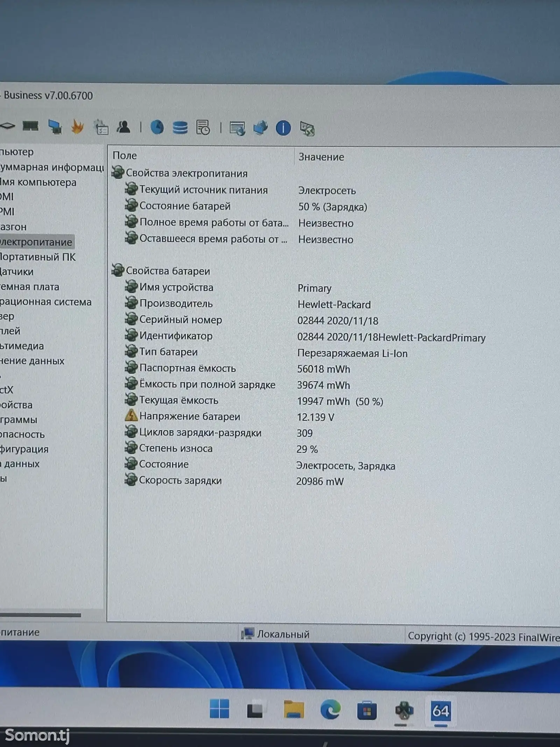Click the gear checklist toolbar icon
Screen dimensions: 560x747
(101, 127)
